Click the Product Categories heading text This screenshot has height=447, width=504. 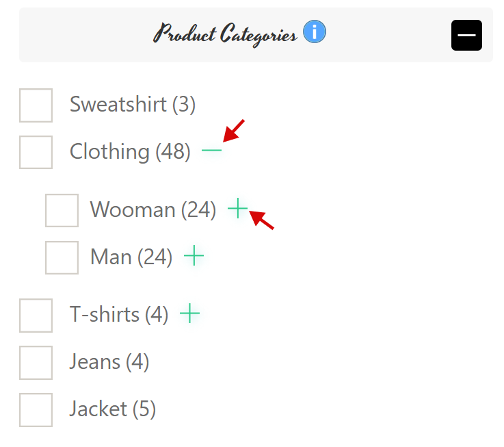[225, 34]
